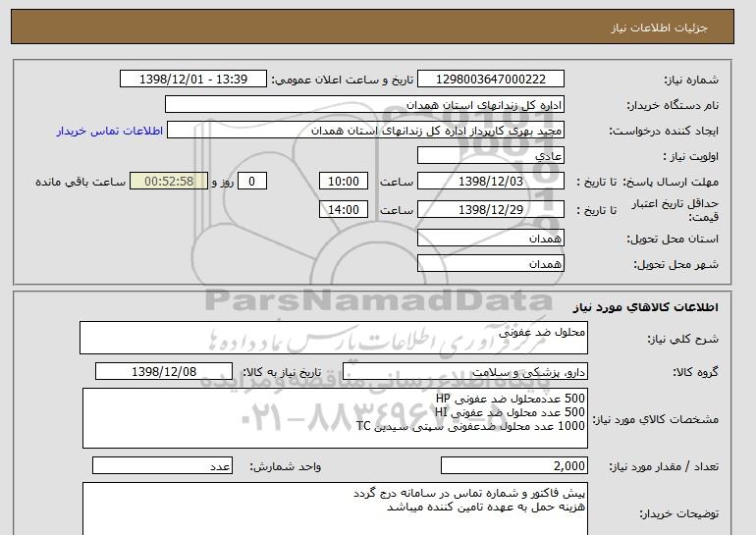Click the label ساعت باقی مانده
This screenshot has height=535, width=756.
pyautogui.click(x=81, y=182)
